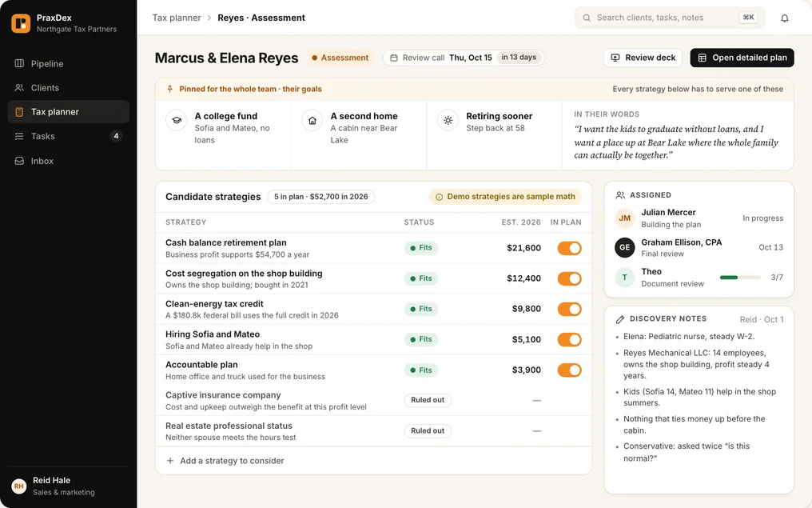Select Tax planner in the sidebar
The width and height of the screenshot is (812, 508).
tap(69, 112)
